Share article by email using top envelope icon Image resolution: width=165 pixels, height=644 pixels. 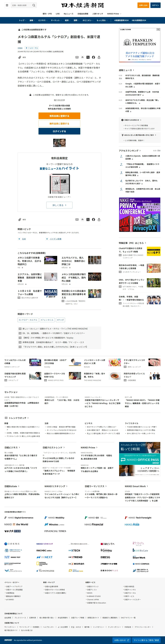[77, 57]
